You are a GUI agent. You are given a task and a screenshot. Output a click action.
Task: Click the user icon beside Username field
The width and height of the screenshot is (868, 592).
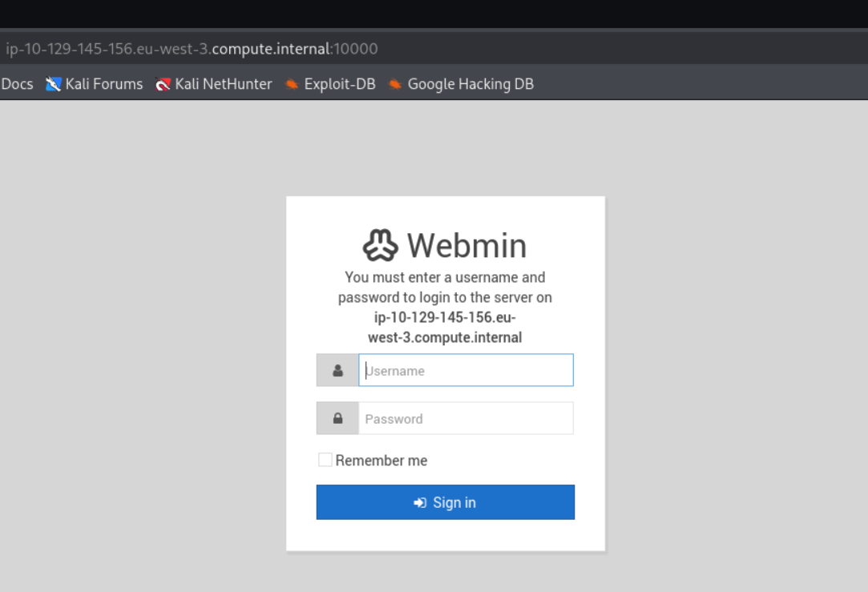click(x=337, y=370)
